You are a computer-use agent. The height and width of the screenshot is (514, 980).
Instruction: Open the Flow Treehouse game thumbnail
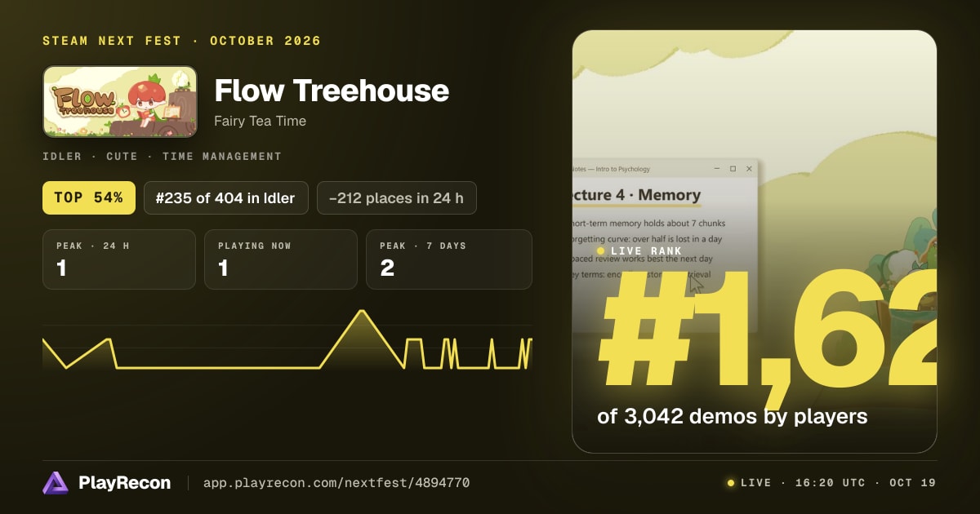[x=120, y=101]
